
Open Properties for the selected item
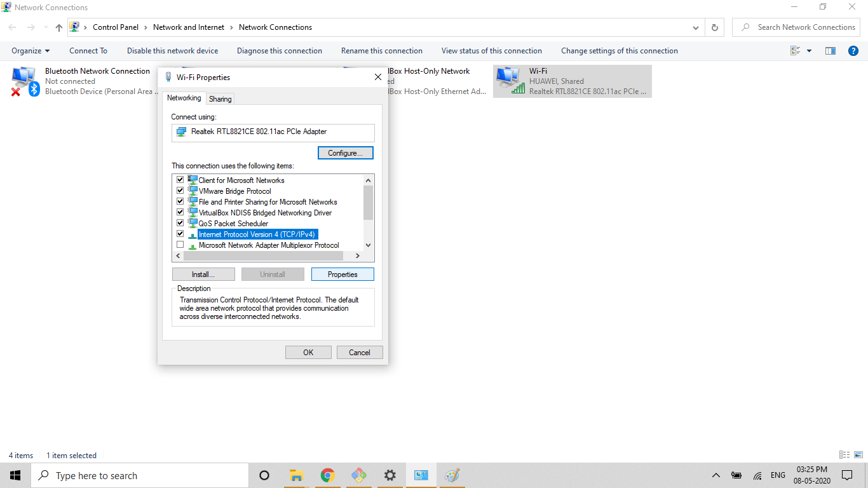[x=342, y=274]
